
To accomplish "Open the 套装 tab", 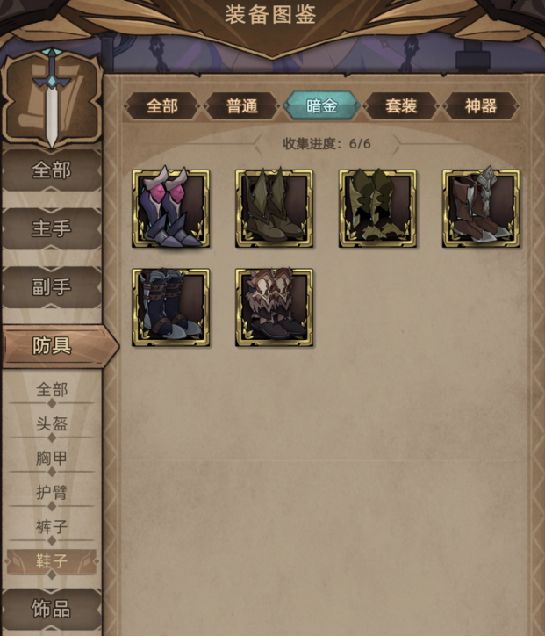I will pos(401,106).
